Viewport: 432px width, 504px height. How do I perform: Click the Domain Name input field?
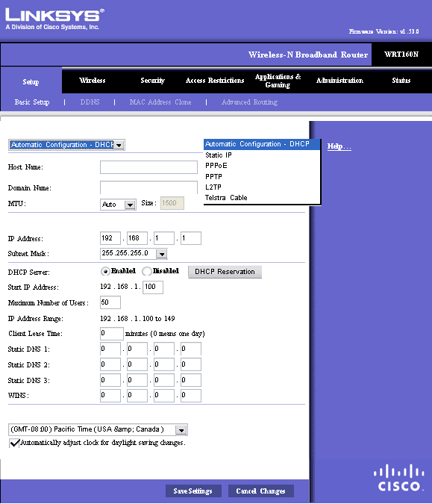(148, 187)
